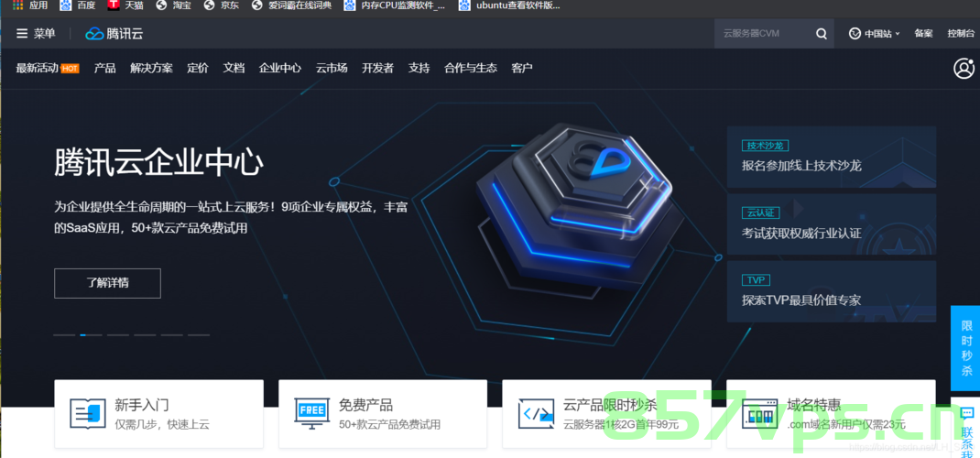Click the orange HOT badge
980x458 pixels.
[70, 69]
